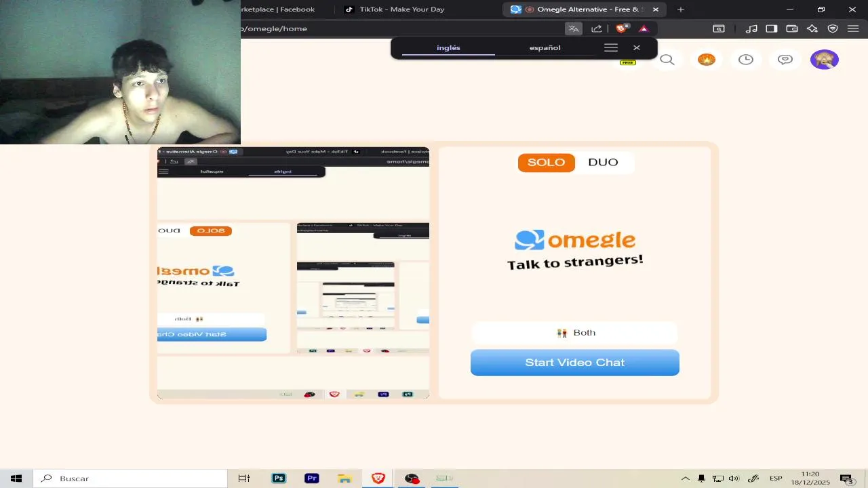Open Brave browser taskbar icon
The height and width of the screenshot is (488, 868).
(378, 479)
